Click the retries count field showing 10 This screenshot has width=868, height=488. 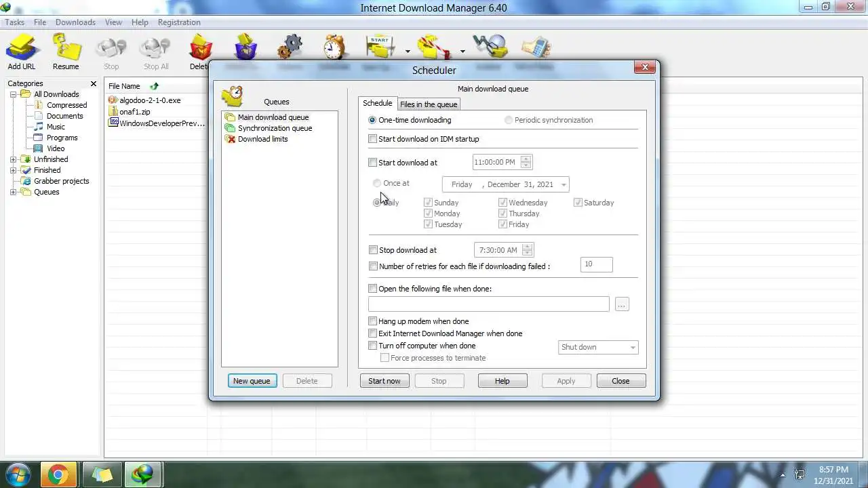[x=597, y=264]
